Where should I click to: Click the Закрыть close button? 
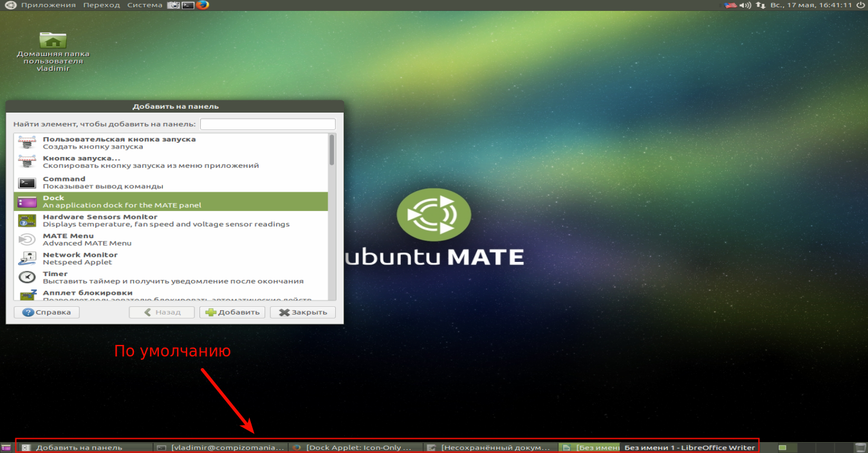[x=303, y=312]
